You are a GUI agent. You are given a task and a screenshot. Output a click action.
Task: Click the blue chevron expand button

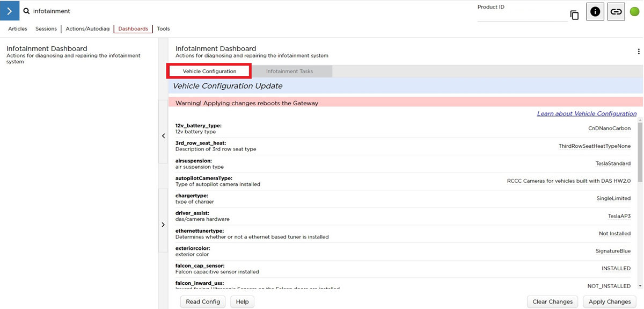[10, 11]
